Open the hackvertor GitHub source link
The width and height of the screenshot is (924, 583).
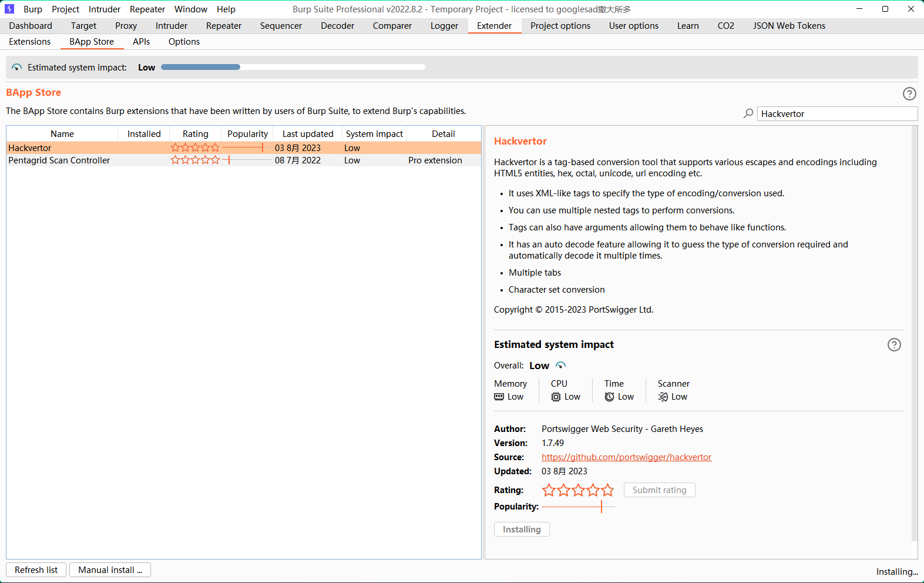point(626,457)
